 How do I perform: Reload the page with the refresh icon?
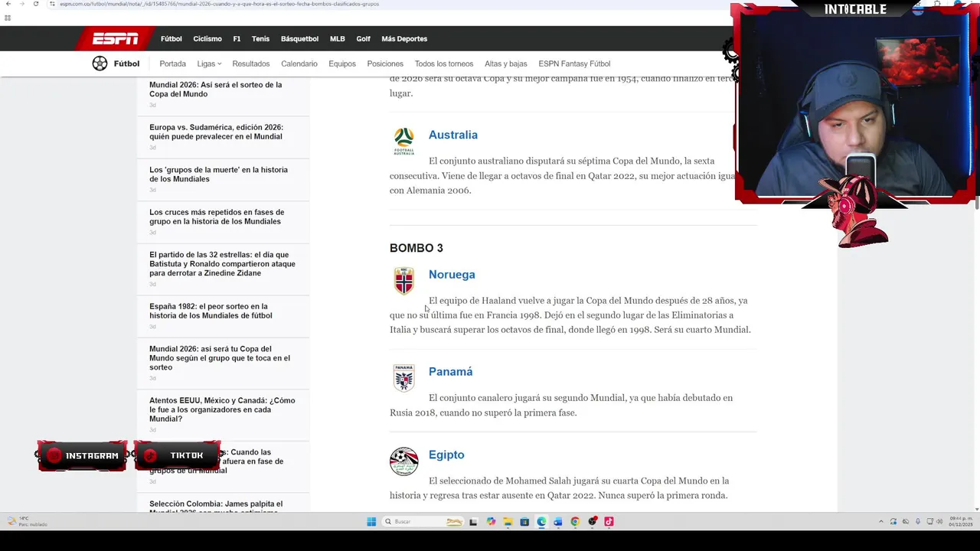(35, 4)
